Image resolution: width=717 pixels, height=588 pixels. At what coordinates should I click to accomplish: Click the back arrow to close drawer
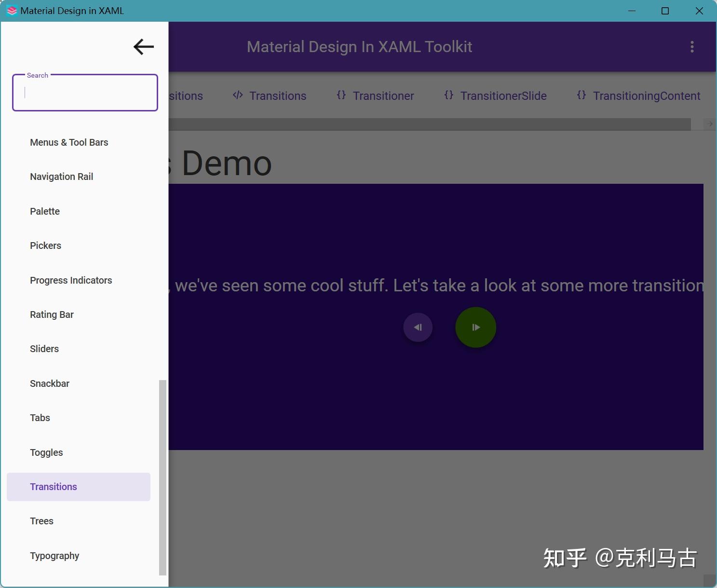point(143,47)
